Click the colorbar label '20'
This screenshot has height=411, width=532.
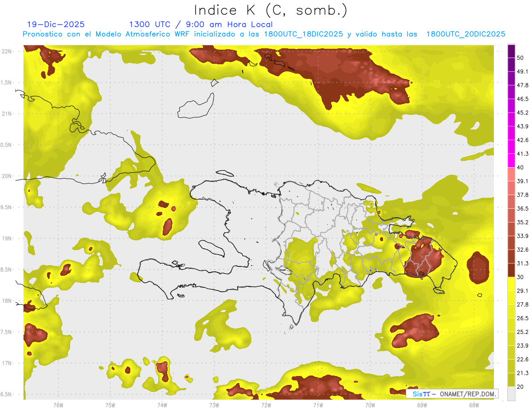click(521, 387)
